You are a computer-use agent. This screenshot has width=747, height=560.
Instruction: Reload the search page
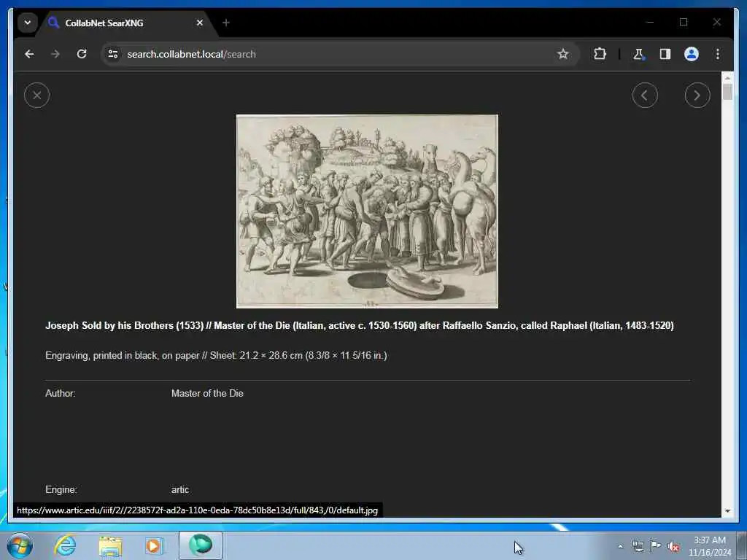(82, 54)
